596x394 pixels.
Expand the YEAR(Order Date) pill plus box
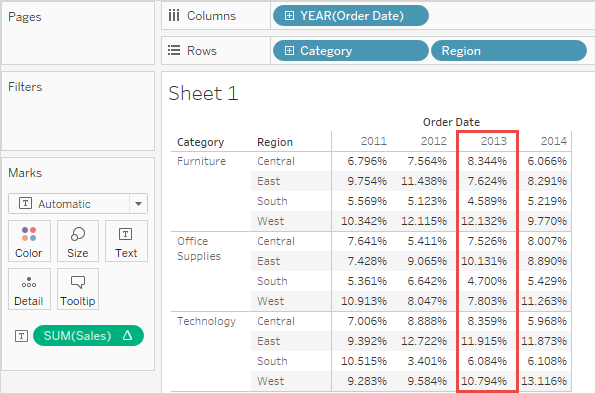(x=289, y=16)
